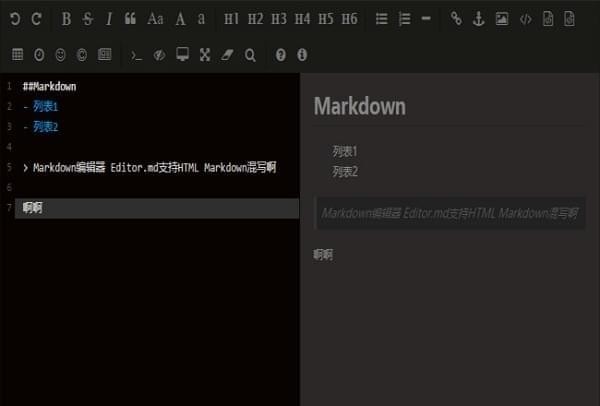Insert an H4 heading

(x=302, y=19)
